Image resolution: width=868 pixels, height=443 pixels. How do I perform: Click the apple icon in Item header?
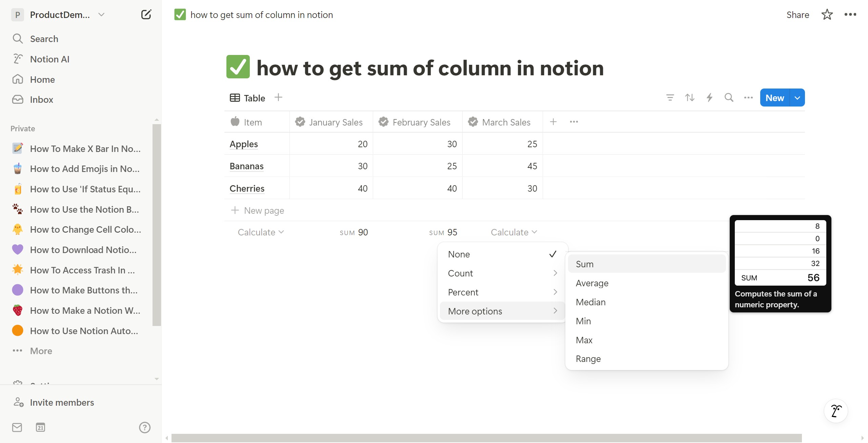click(x=235, y=121)
